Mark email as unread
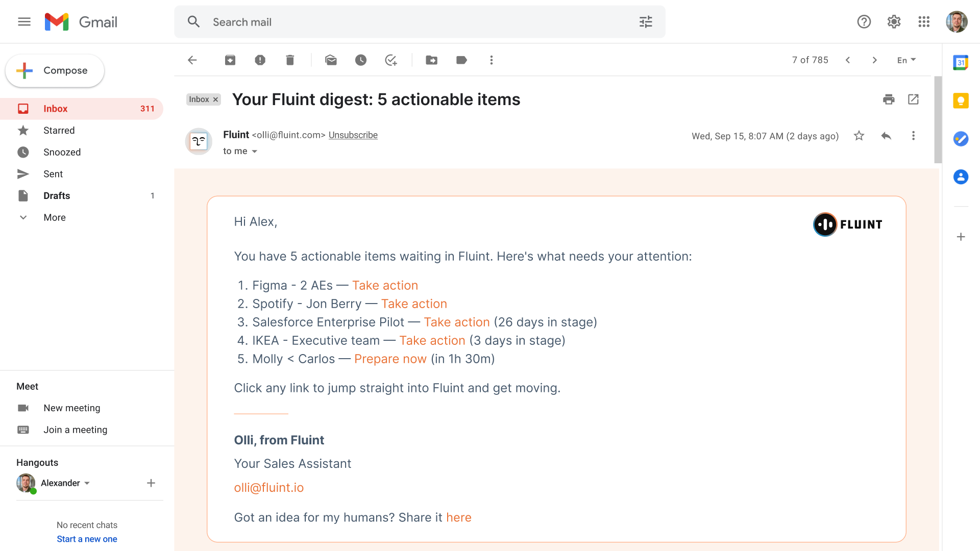The height and width of the screenshot is (551, 980). click(x=331, y=60)
